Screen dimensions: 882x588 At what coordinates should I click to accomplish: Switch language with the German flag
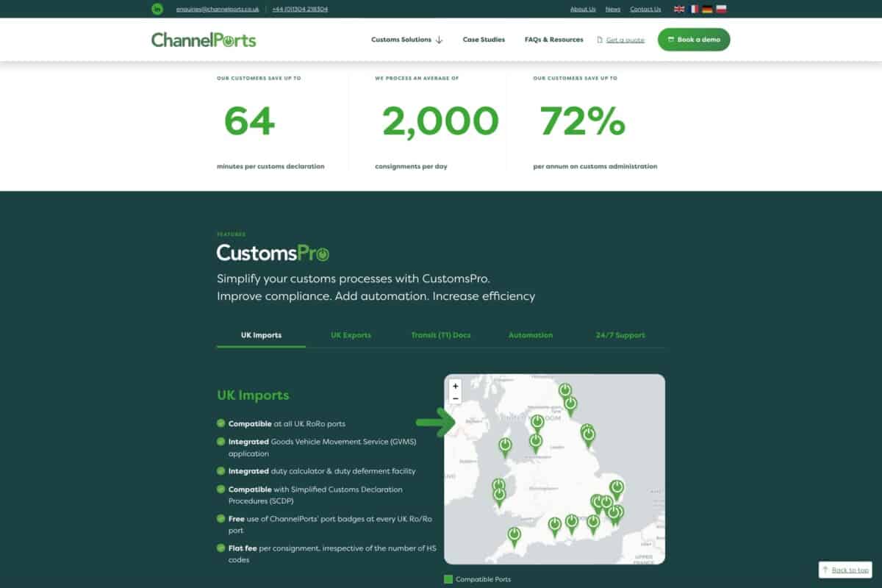click(707, 9)
